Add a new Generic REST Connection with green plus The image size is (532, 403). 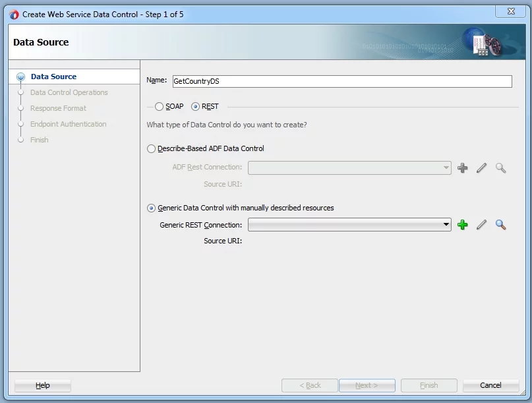pos(462,225)
